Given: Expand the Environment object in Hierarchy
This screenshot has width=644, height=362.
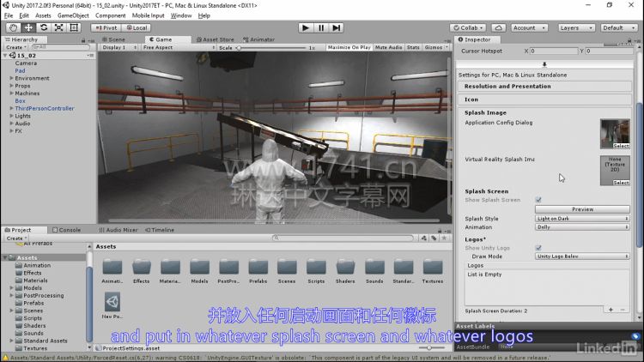Looking at the screenshot, I should point(11,78).
